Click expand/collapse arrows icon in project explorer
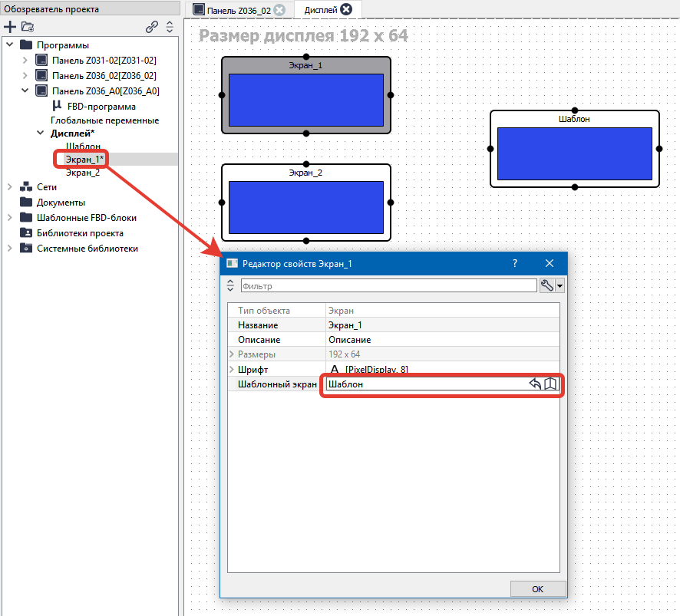Image resolution: width=680 pixels, height=616 pixels. click(x=170, y=27)
